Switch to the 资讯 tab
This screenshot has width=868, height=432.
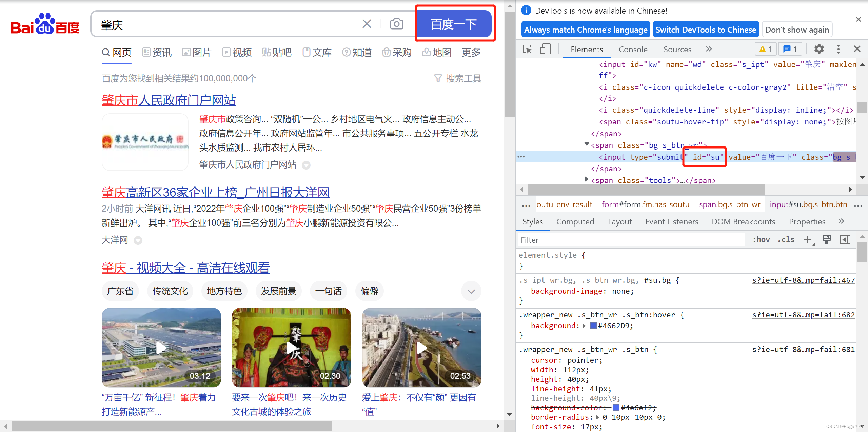(x=157, y=52)
